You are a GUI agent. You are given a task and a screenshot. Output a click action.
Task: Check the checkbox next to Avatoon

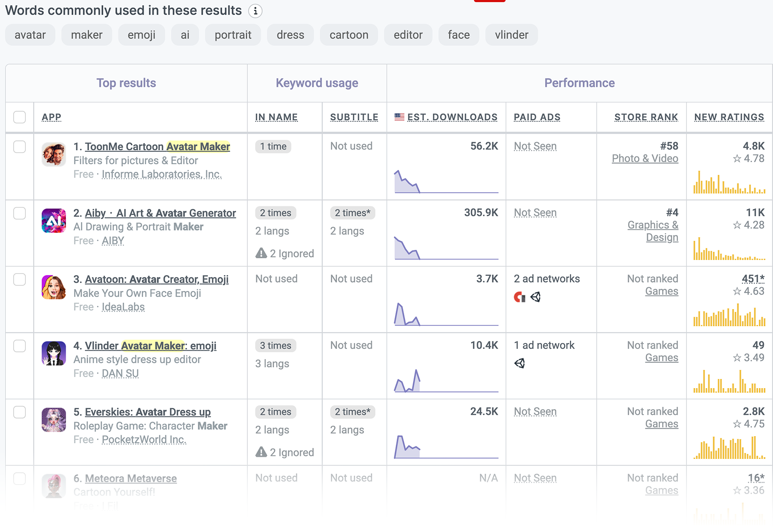pyautogui.click(x=19, y=279)
